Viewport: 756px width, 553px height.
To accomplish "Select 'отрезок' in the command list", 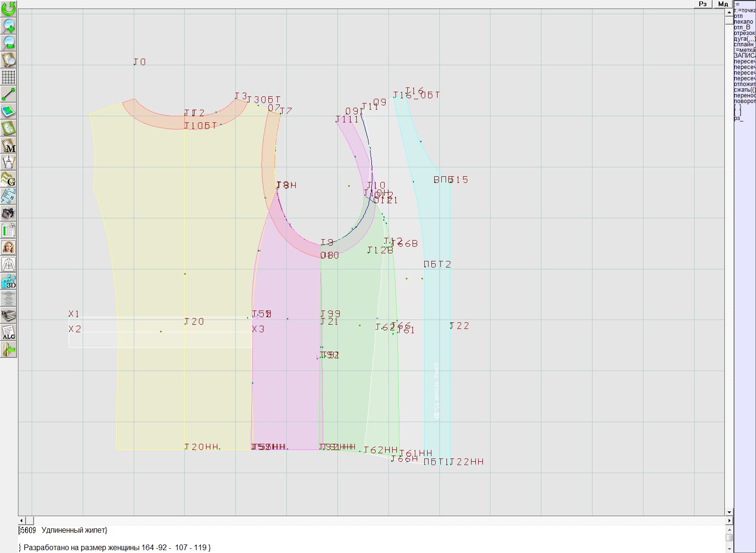I will tap(744, 33).
